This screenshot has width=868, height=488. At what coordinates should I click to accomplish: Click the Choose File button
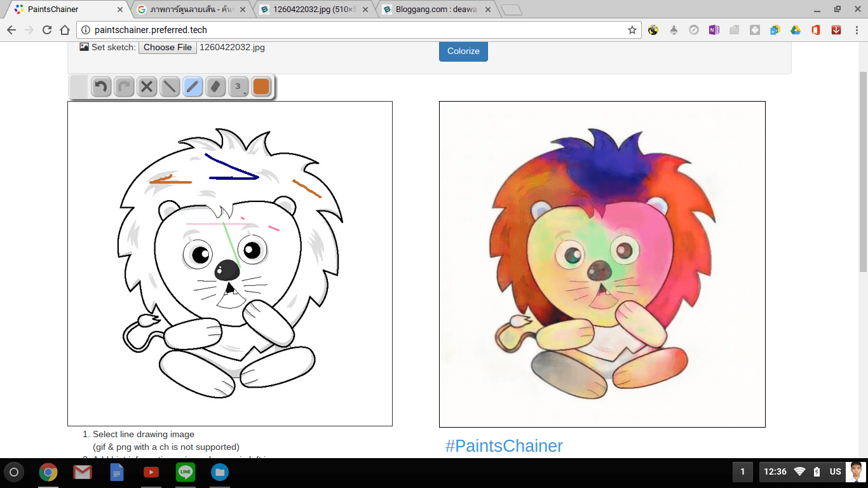pyautogui.click(x=168, y=47)
